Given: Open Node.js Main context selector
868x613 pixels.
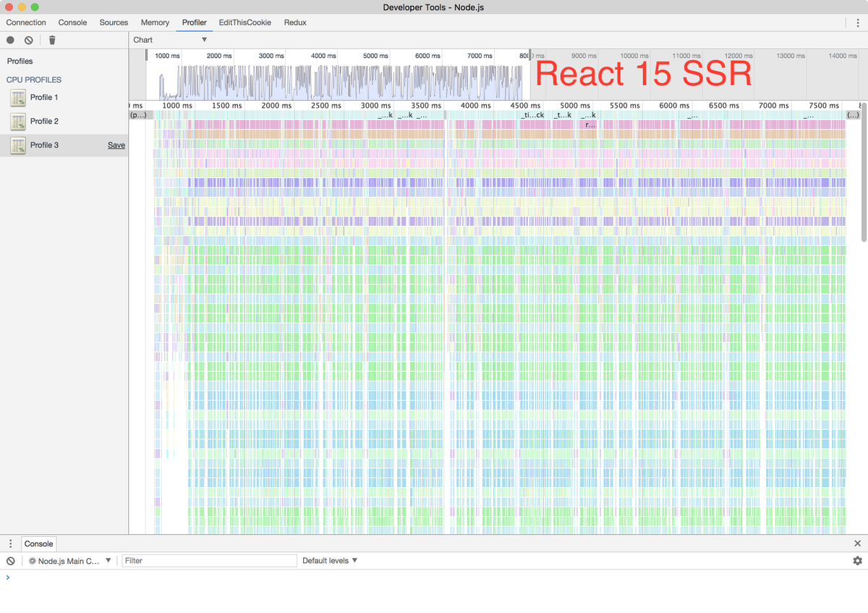Looking at the screenshot, I should [x=70, y=561].
